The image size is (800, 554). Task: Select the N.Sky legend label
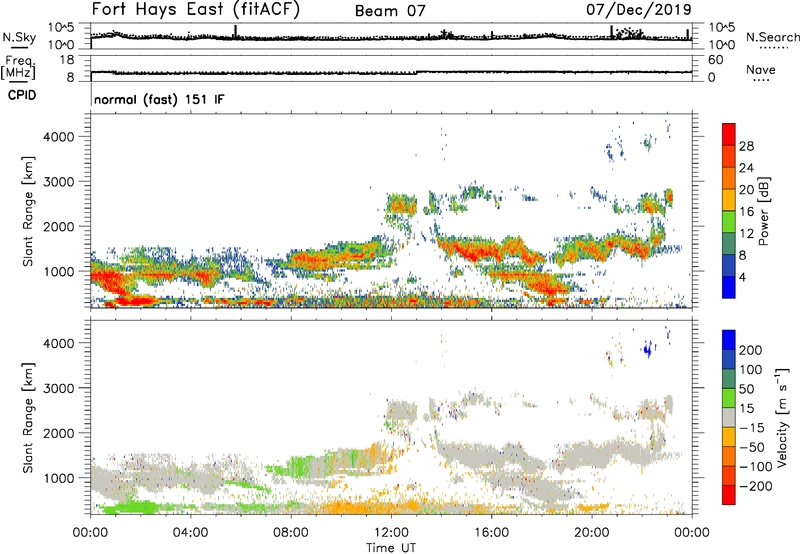point(19,37)
